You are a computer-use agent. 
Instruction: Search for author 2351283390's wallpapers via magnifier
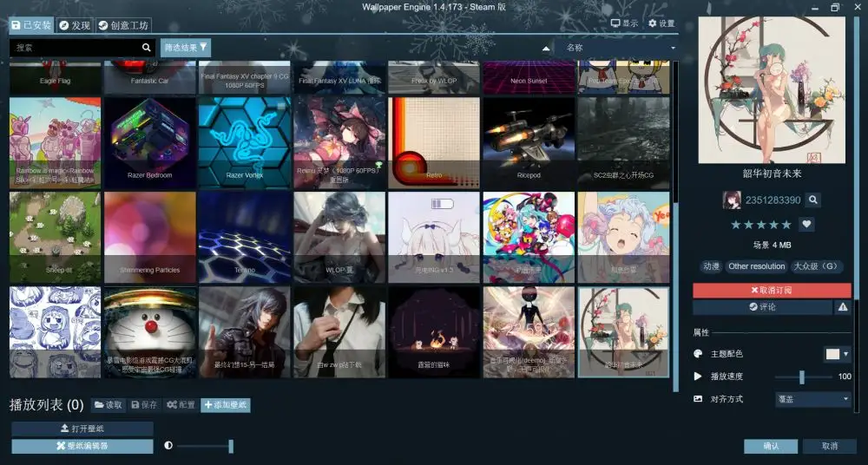(x=812, y=200)
